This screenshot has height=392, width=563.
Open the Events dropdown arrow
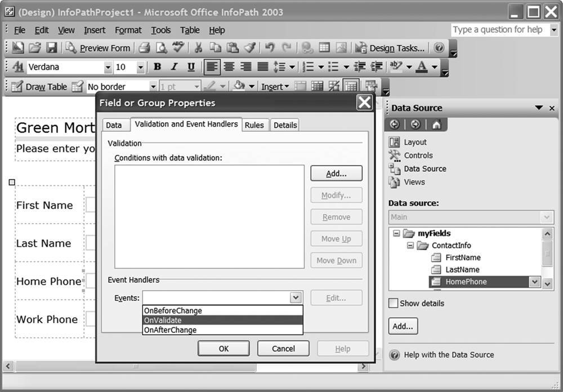pyautogui.click(x=296, y=297)
